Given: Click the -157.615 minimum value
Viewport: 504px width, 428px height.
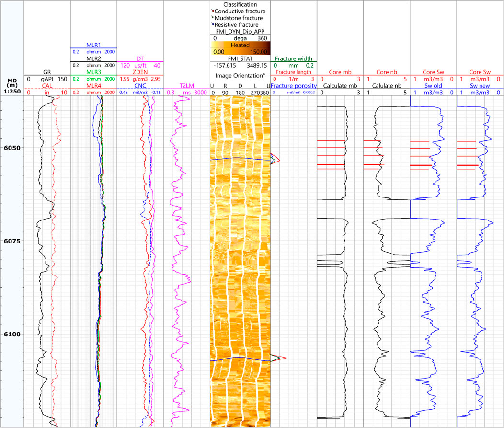Looking at the screenshot, I should tap(225, 66).
